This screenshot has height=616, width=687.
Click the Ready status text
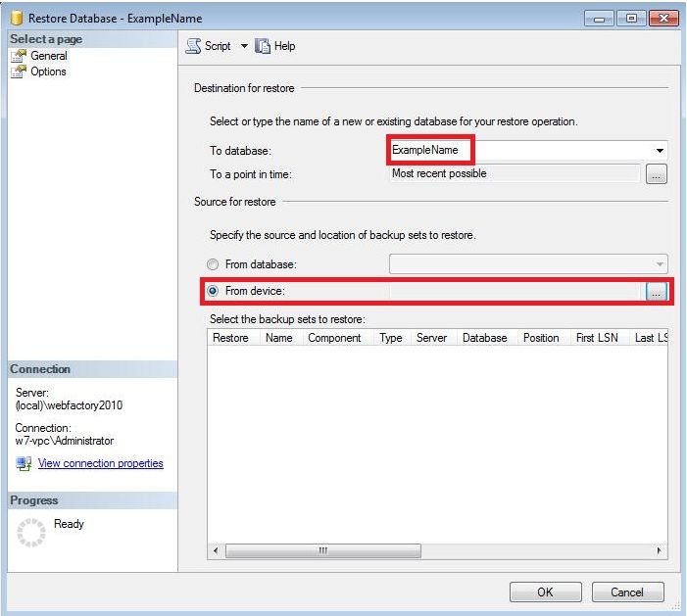click(69, 524)
